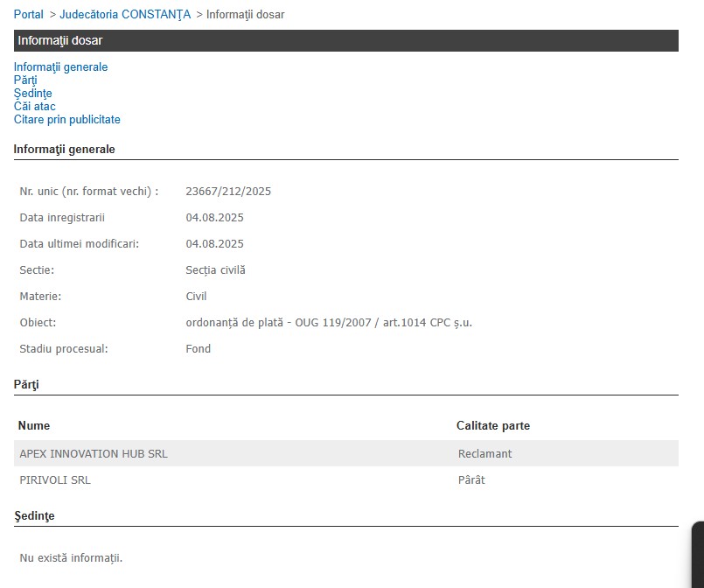
Task: Click the Informaţii generale section heading
Action: coord(64,149)
